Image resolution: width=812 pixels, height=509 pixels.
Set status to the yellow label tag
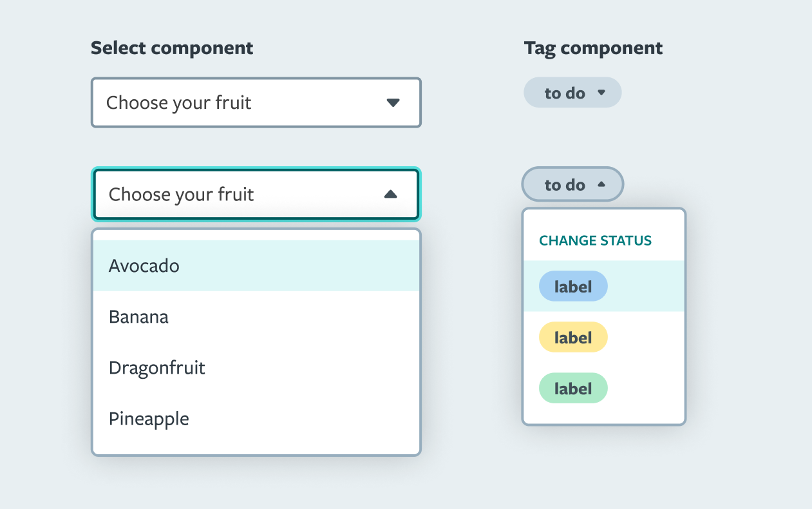pos(573,338)
